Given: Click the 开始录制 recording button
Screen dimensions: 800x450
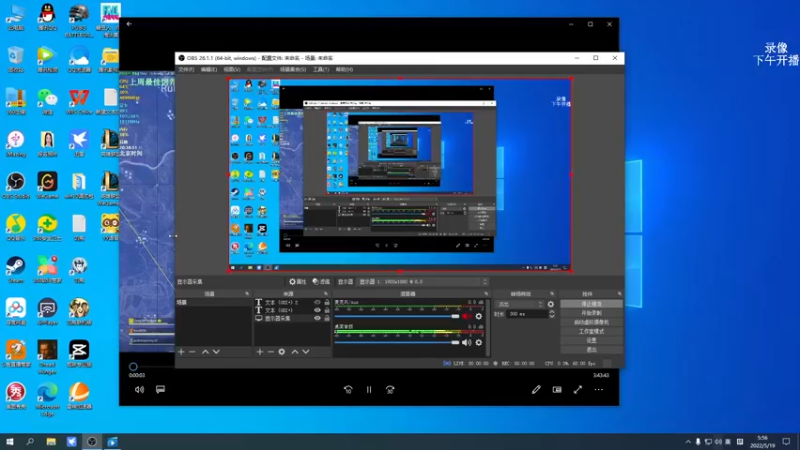Looking at the screenshot, I should [x=591, y=312].
